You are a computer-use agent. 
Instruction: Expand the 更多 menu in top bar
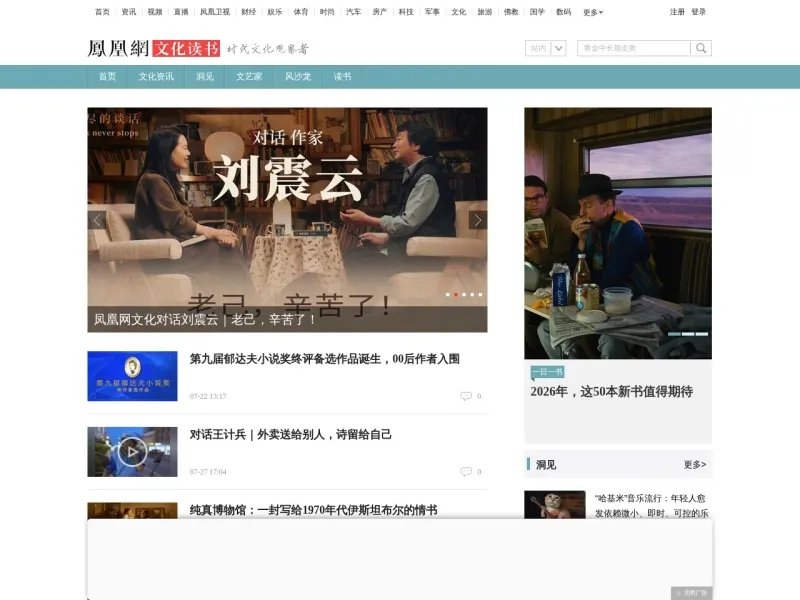[593, 12]
